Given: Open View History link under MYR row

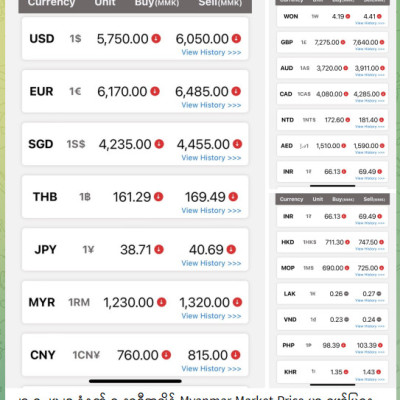Looking at the screenshot, I should point(211,316).
